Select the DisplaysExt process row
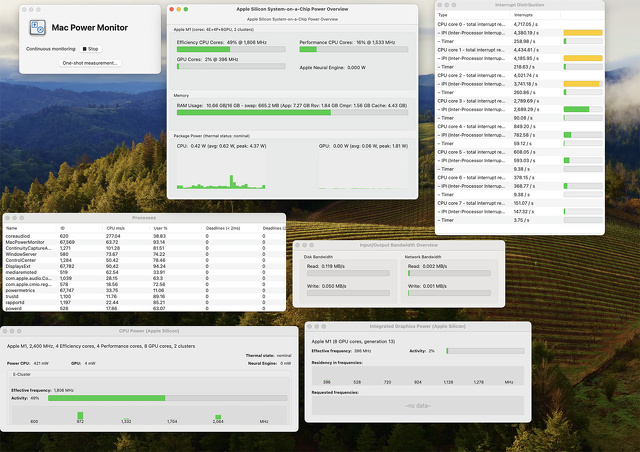Viewport: 640px width, 452px height. point(144,266)
